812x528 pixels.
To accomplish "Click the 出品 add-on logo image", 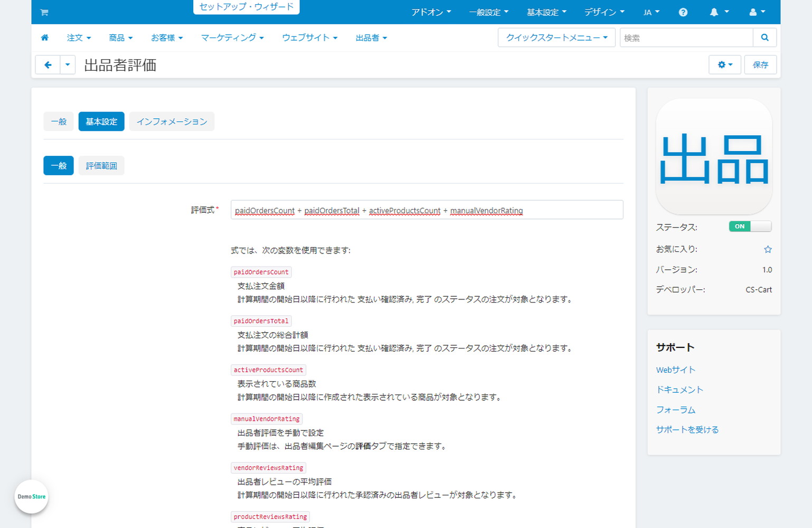I will 714,157.
